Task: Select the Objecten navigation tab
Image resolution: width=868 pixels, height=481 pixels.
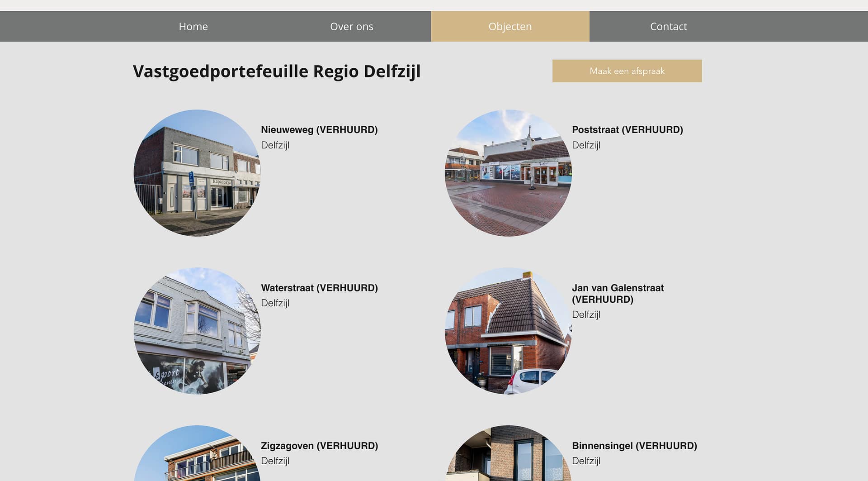Action: pyautogui.click(x=510, y=26)
